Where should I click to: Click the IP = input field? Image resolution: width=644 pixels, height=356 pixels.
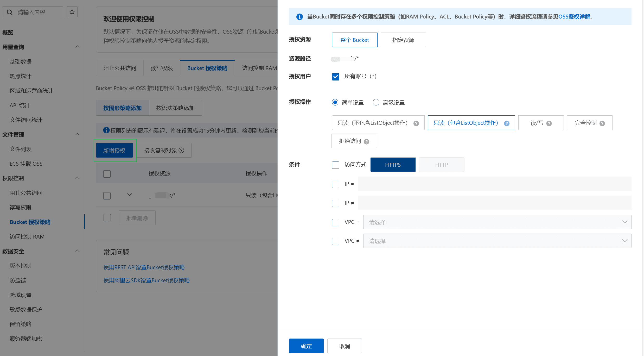tap(494, 184)
